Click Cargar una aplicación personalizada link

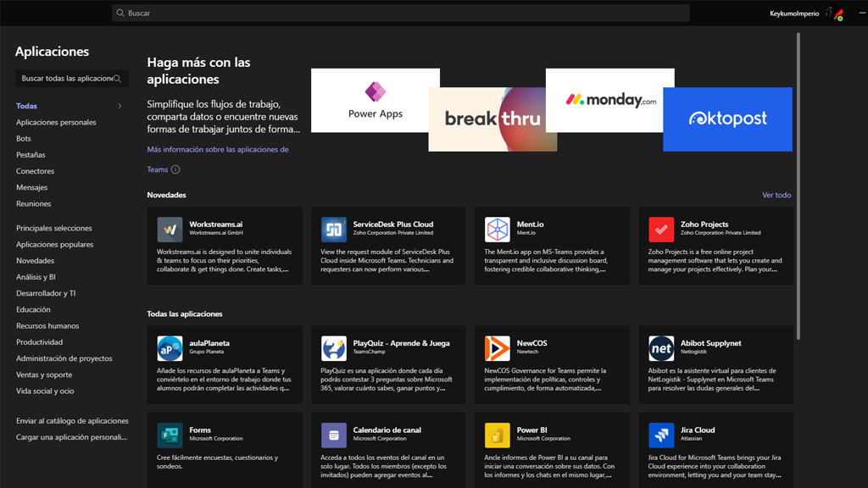[71, 437]
